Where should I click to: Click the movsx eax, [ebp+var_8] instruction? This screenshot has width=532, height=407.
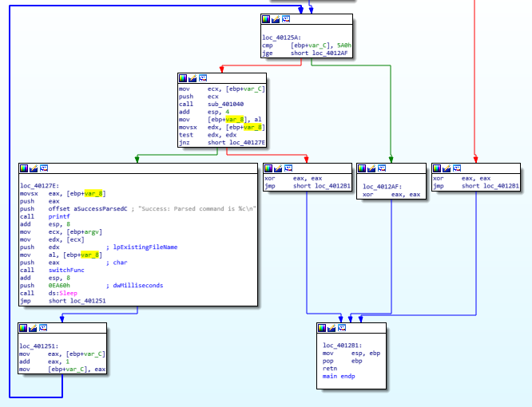(63, 193)
